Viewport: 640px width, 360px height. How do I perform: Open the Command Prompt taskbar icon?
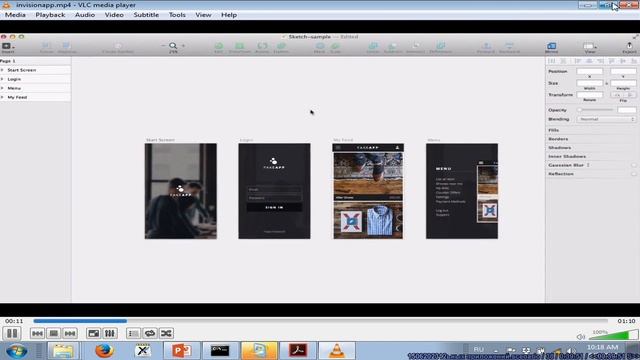click(x=220, y=351)
